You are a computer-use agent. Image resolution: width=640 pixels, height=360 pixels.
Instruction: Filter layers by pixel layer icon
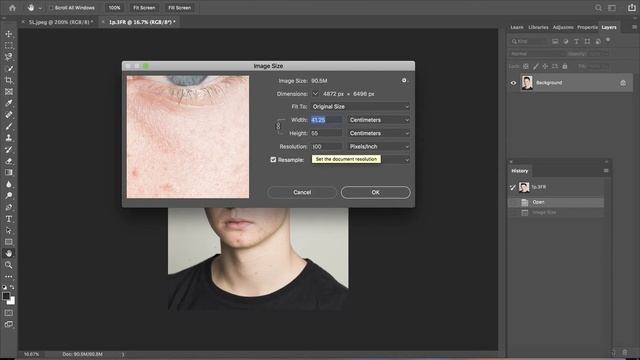point(555,41)
